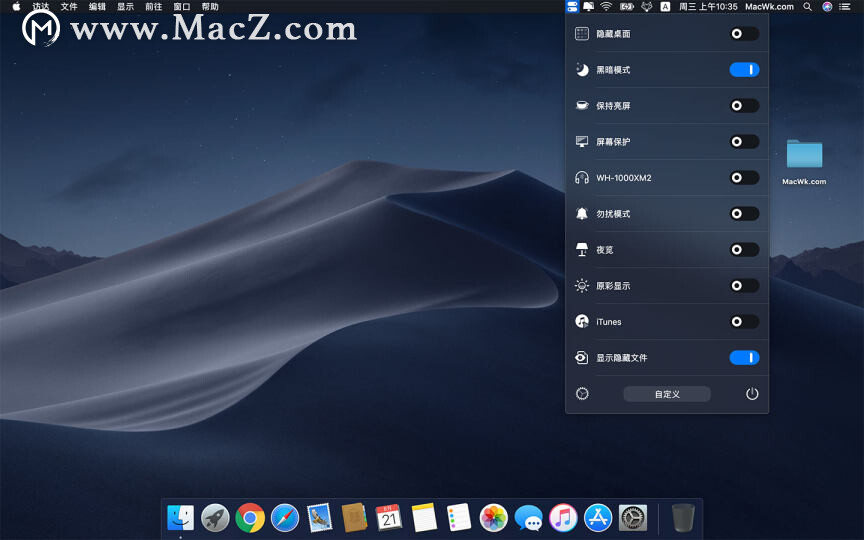
Task: Launch iTunes from the Dock
Action: click(x=563, y=518)
